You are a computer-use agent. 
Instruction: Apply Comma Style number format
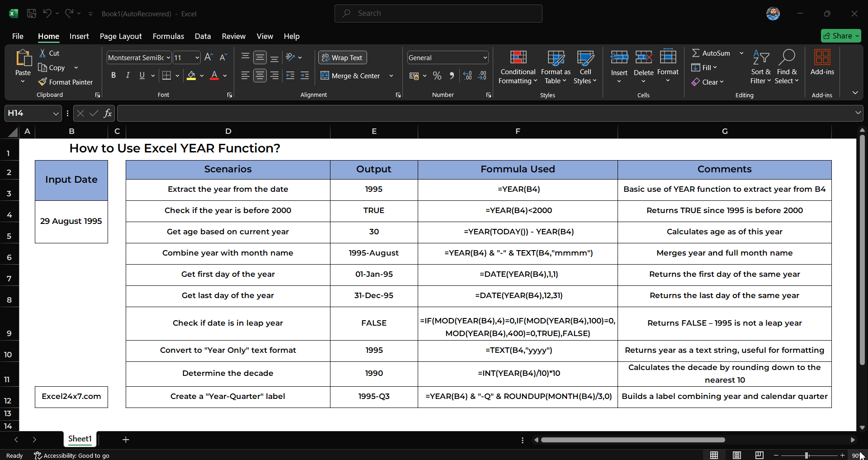(x=452, y=76)
